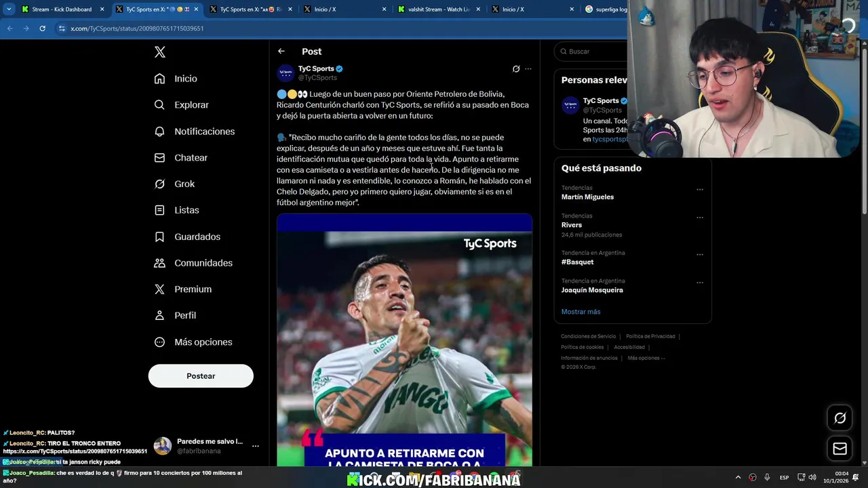Image resolution: width=868 pixels, height=488 pixels.
Task: Show hidden system tray icons
Action: pyautogui.click(x=738, y=477)
